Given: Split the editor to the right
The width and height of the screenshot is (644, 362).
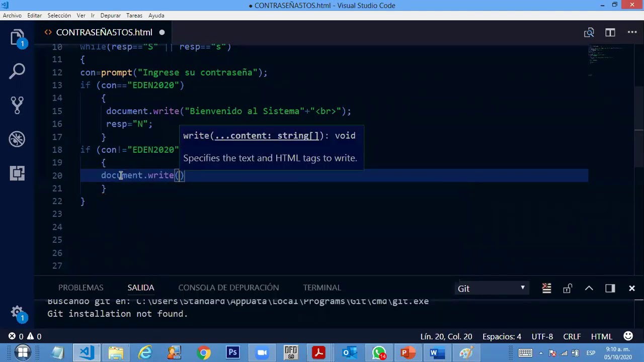Looking at the screenshot, I should (610, 33).
